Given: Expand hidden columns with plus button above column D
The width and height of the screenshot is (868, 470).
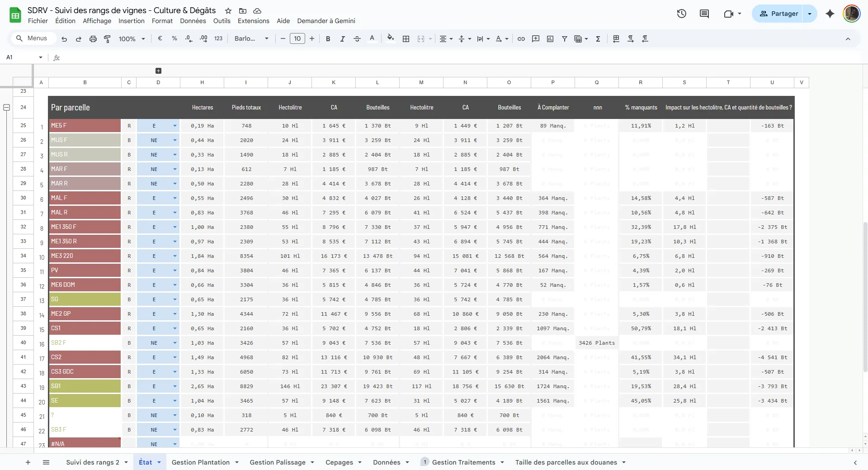Looking at the screenshot, I should click(158, 71).
